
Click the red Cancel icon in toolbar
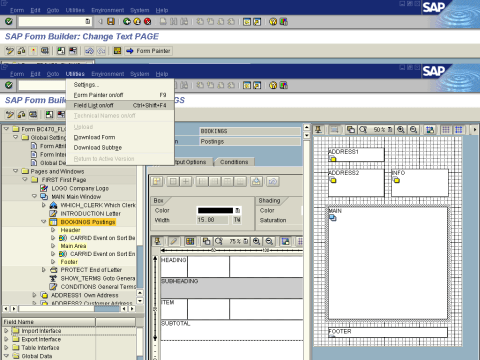(147, 22)
